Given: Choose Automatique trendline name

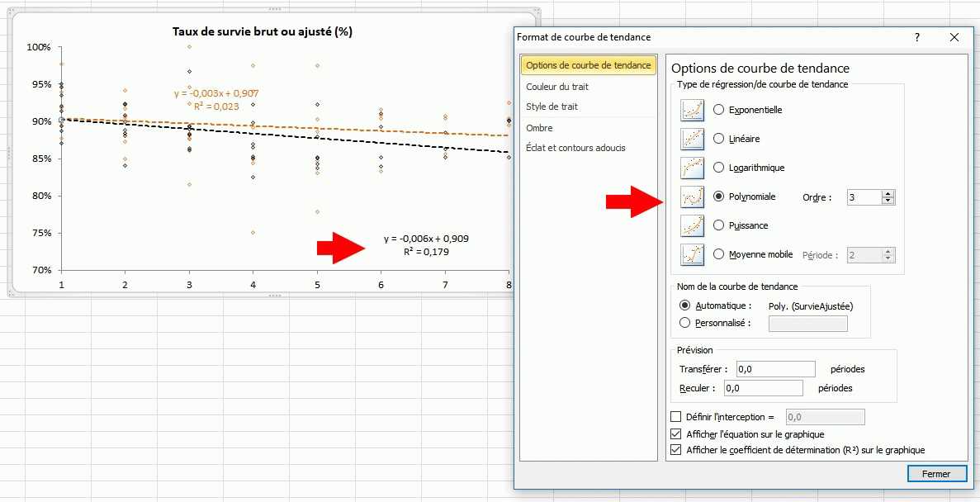Looking at the screenshot, I should coord(685,305).
